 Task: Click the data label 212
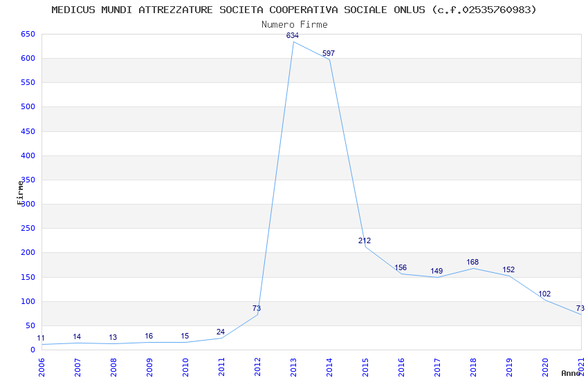(x=365, y=240)
